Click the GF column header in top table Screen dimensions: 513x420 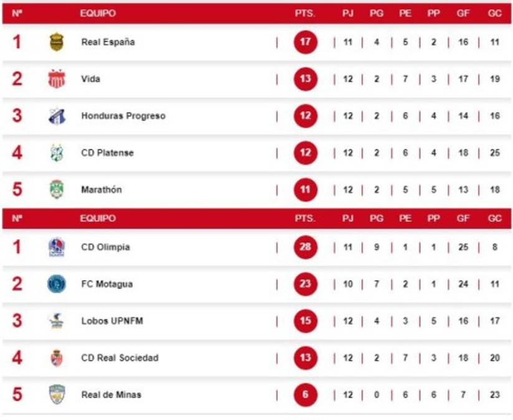coord(463,13)
